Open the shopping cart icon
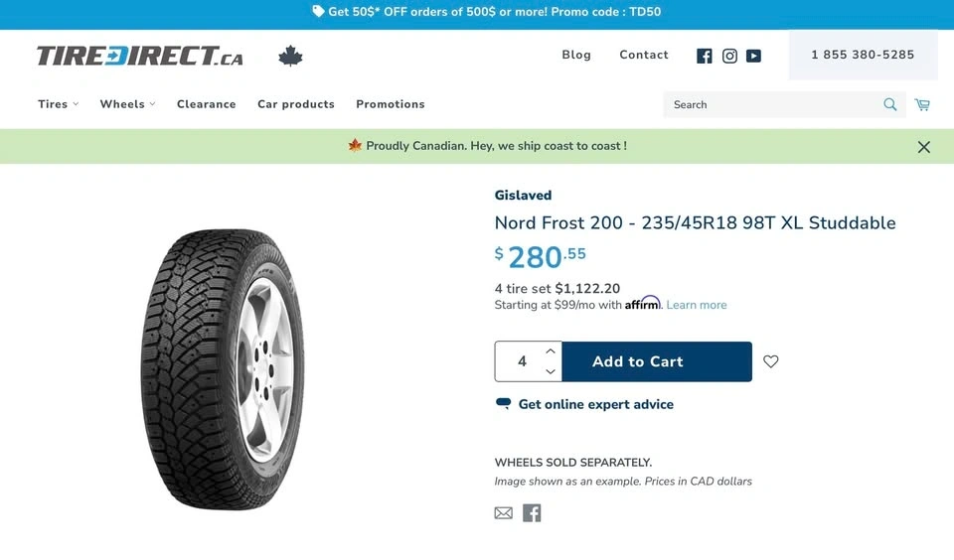 pyautogui.click(x=922, y=104)
